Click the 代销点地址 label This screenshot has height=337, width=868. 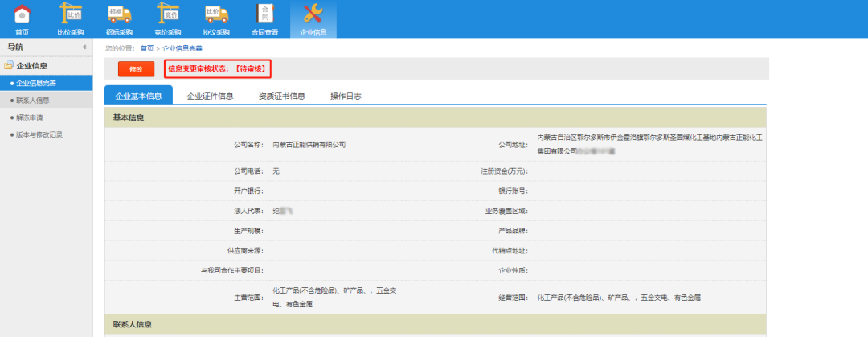click(x=510, y=250)
